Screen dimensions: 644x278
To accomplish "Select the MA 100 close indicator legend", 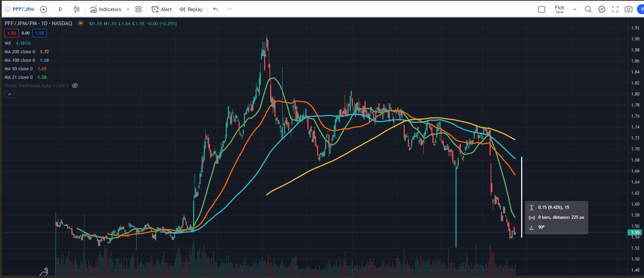I will 27,60.
